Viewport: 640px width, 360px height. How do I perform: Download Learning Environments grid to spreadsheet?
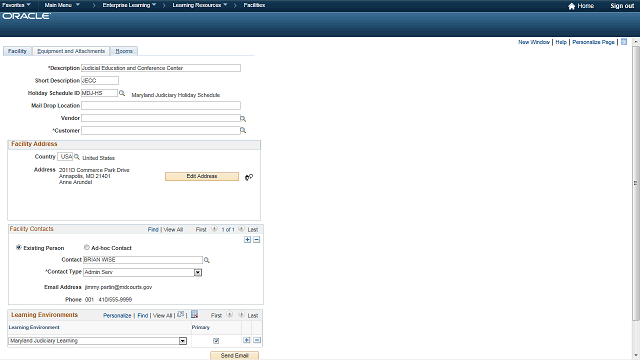click(x=194, y=314)
